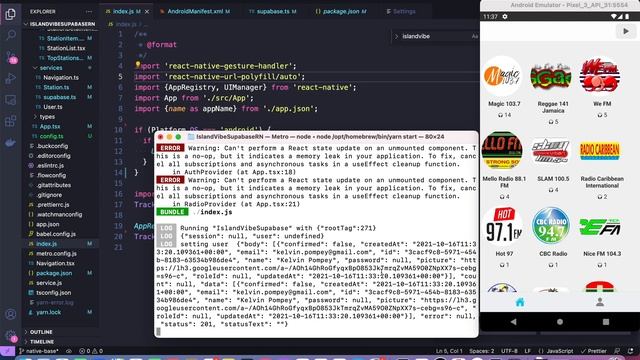This screenshot has height=360, width=640.
Task: Open Station.ts in explorer
Action: click(56, 87)
